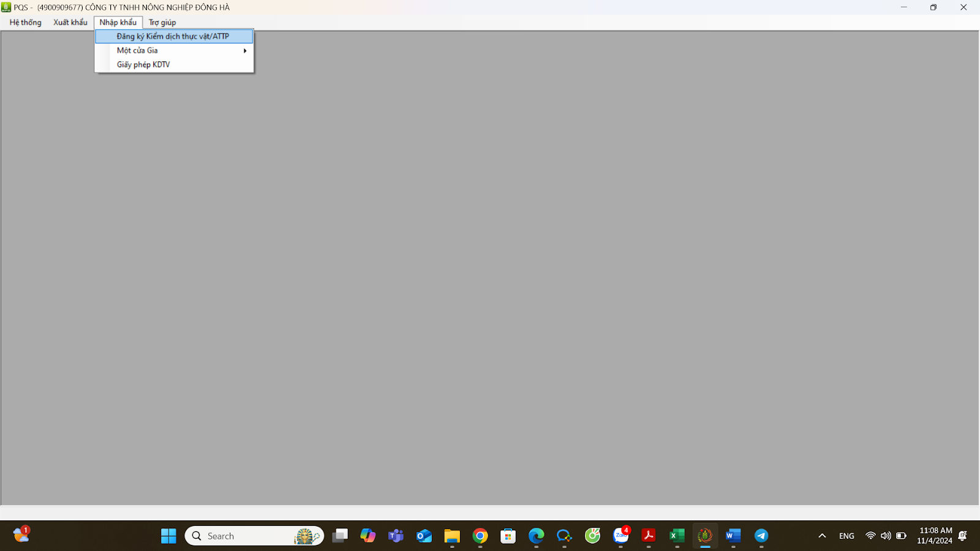This screenshot has width=980, height=551.
Task: Open File Explorer from the taskbar
Action: pyautogui.click(x=452, y=536)
